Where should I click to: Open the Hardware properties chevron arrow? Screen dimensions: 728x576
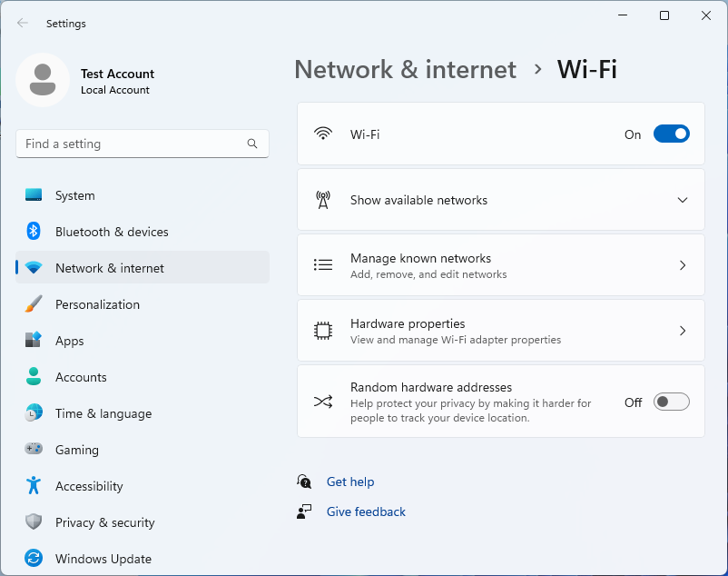683,331
